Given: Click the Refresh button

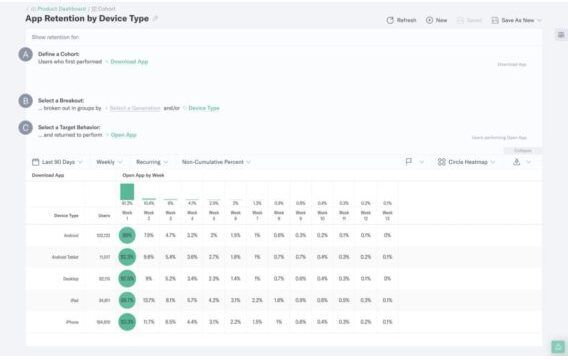Looking at the screenshot, I should [x=401, y=20].
